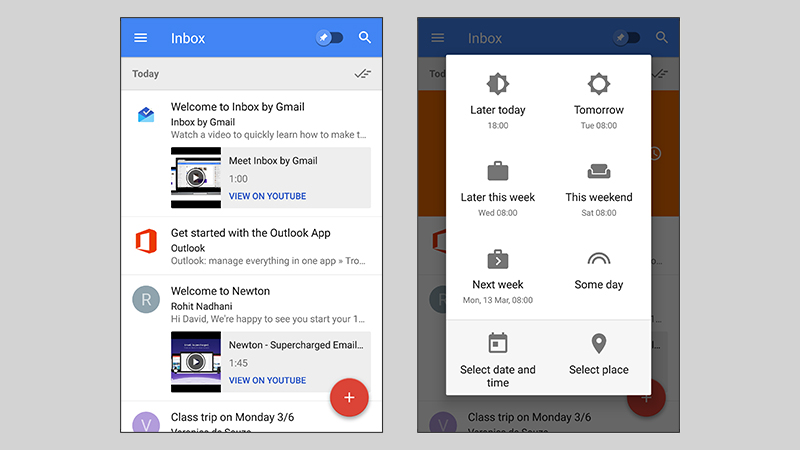
Task: Play the Newton Supercharged Email video thumbnail
Action: point(196,362)
